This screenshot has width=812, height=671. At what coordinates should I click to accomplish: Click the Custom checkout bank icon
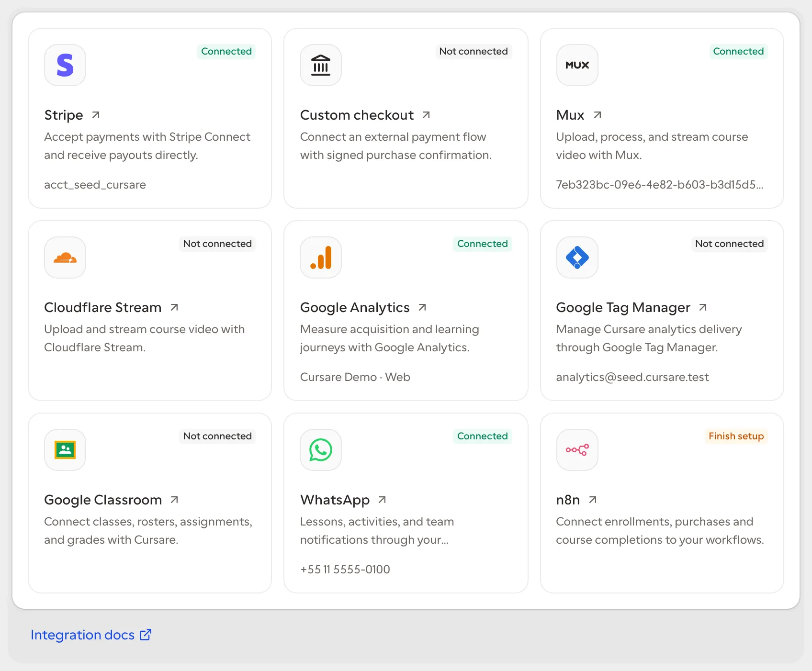click(x=321, y=65)
